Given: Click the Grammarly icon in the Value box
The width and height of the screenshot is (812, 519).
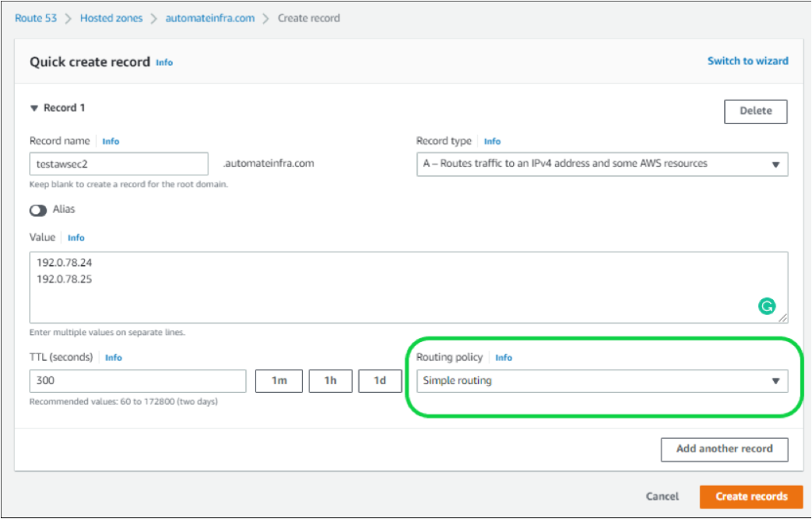Looking at the screenshot, I should tap(767, 306).
